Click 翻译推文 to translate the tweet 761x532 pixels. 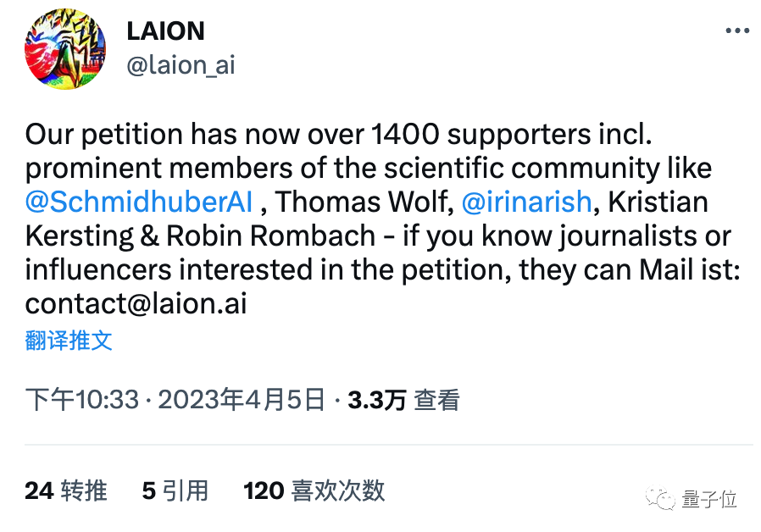coord(69,341)
